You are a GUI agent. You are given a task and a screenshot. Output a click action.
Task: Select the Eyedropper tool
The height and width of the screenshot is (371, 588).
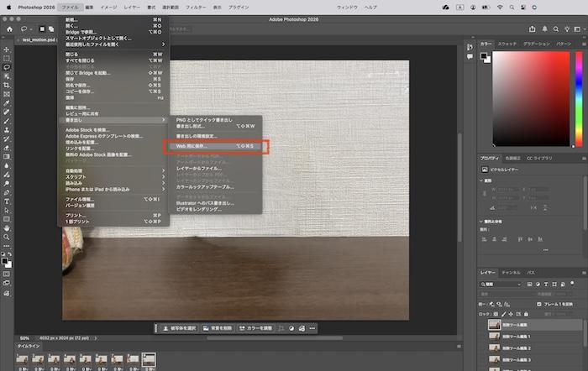tap(7, 103)
